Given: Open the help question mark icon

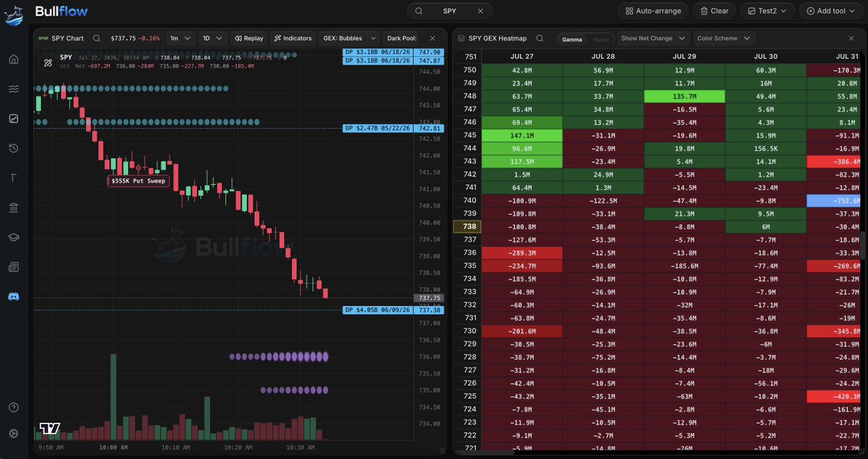Looking at the screenshot, I should coord(14,408).
